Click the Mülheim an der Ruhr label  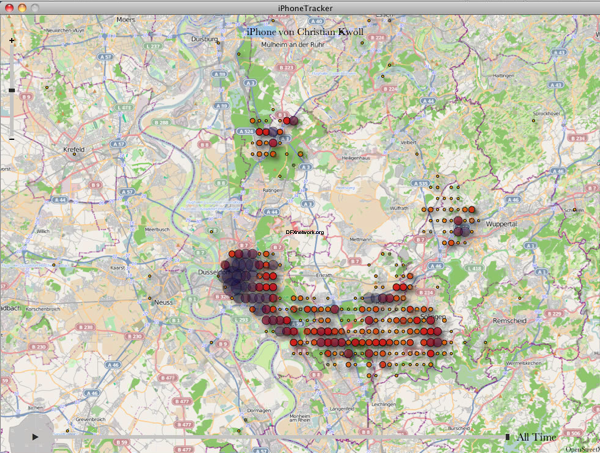click(x=293, y=45)
